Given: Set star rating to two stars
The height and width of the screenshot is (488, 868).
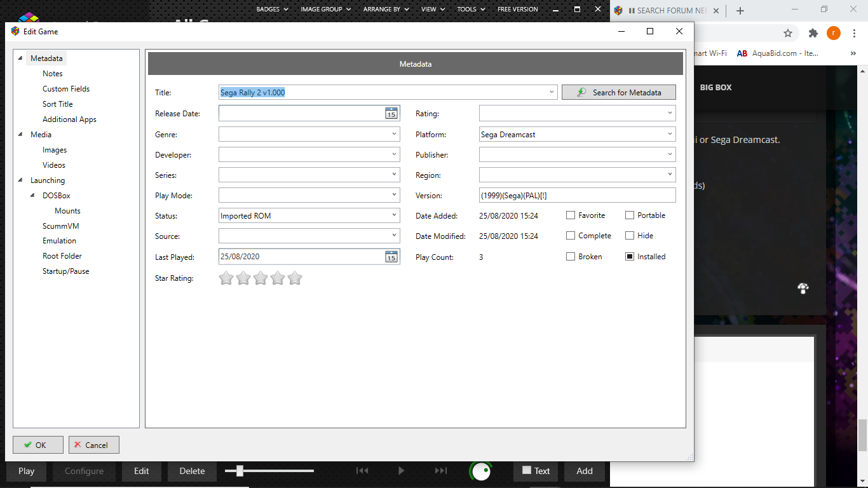Looking at the screenshot, I should [x=243, y=278].
